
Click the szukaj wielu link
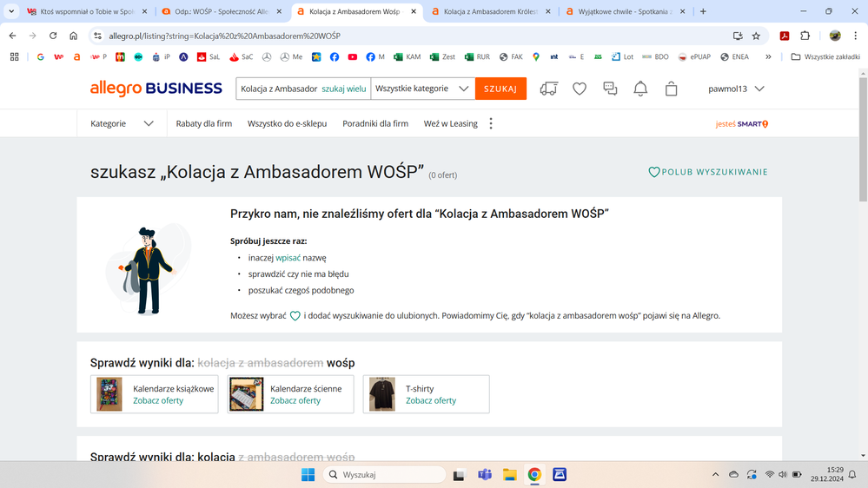pyautogui.click(x=344, y=89)
